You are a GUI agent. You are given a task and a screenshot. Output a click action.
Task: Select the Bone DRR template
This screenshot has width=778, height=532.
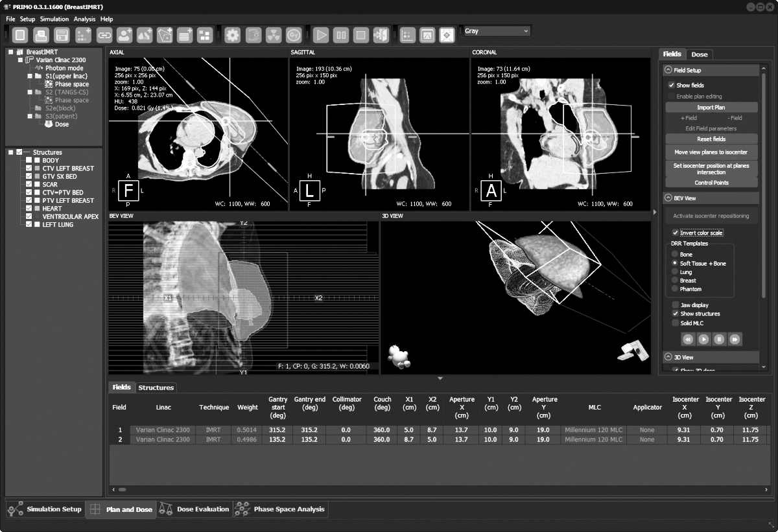(675, 255)
